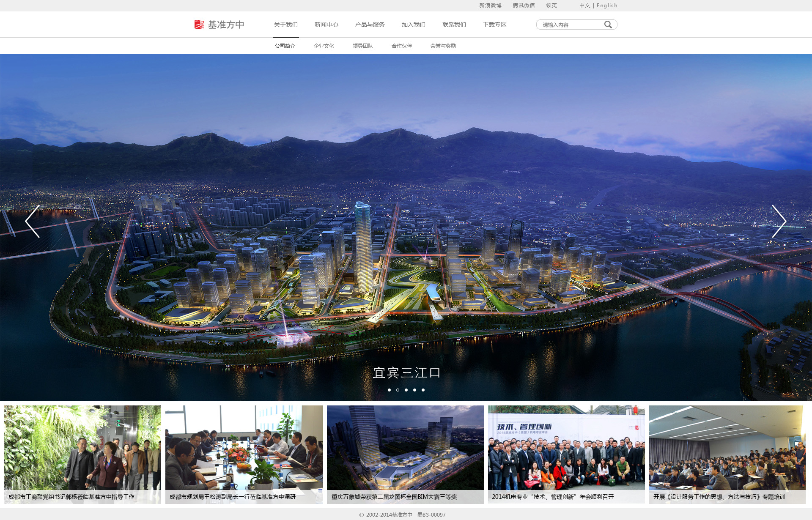Switch language to English
The height and width of the screenshot is (520, 812).
607,5
